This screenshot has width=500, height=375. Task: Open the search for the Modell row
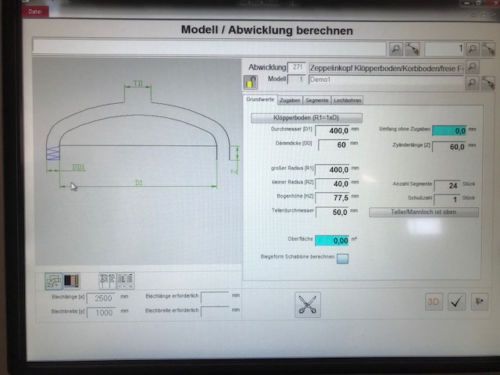pos(472,83)
